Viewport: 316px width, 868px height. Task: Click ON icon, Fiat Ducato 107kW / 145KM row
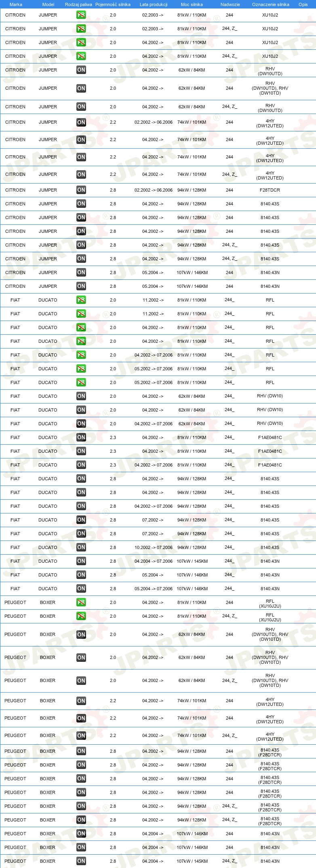click(81, 561)
